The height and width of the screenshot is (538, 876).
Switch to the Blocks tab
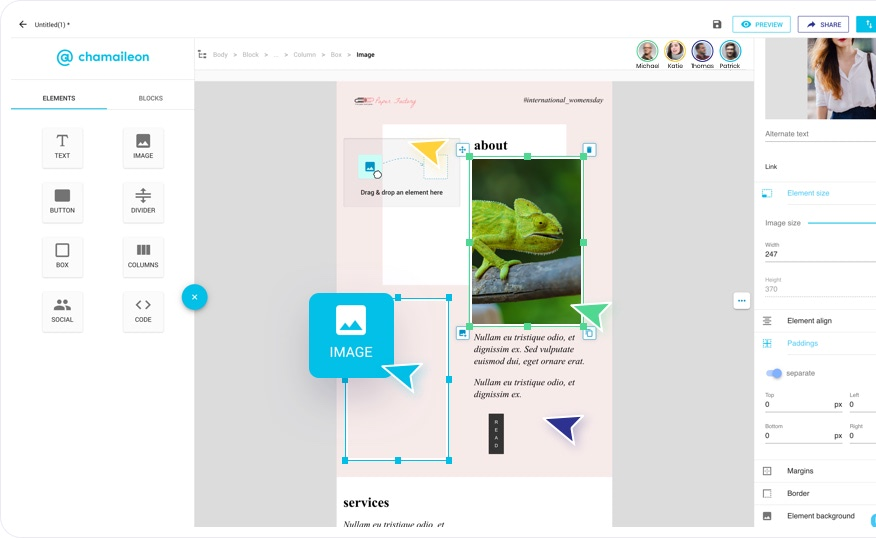[150, 98]
